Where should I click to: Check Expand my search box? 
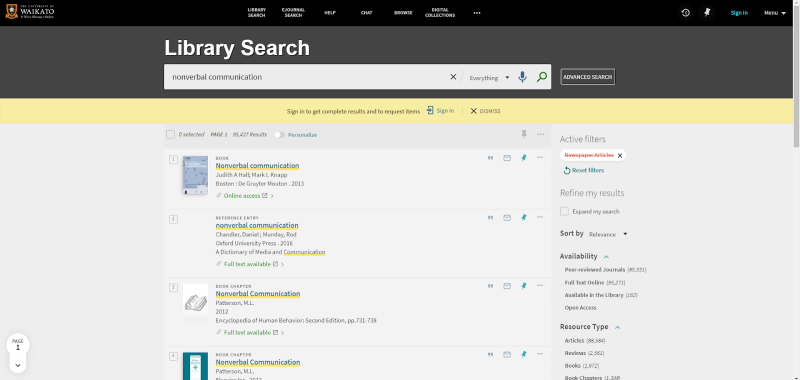click(x=564, y=211)
